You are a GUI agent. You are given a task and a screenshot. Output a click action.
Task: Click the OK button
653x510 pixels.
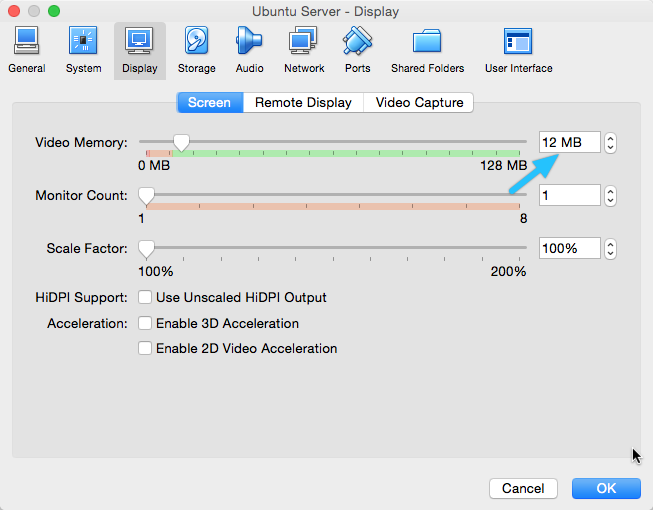606,488
